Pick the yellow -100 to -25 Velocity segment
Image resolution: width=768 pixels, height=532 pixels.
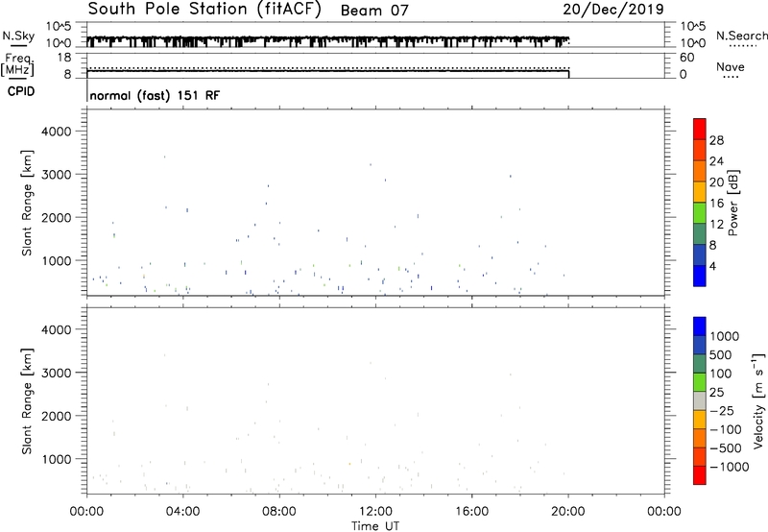coord(700,420)
